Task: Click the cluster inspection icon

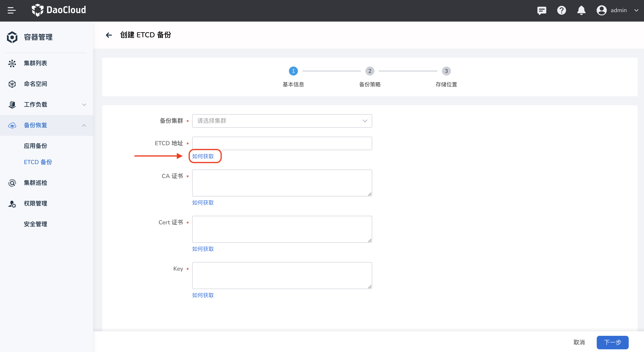Action: tap(12, 183)
